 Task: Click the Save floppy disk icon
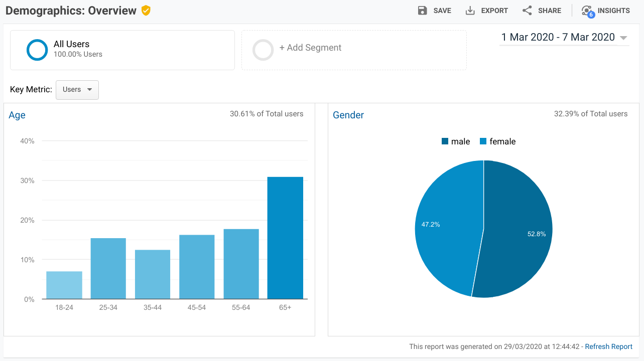pos(422,11)
